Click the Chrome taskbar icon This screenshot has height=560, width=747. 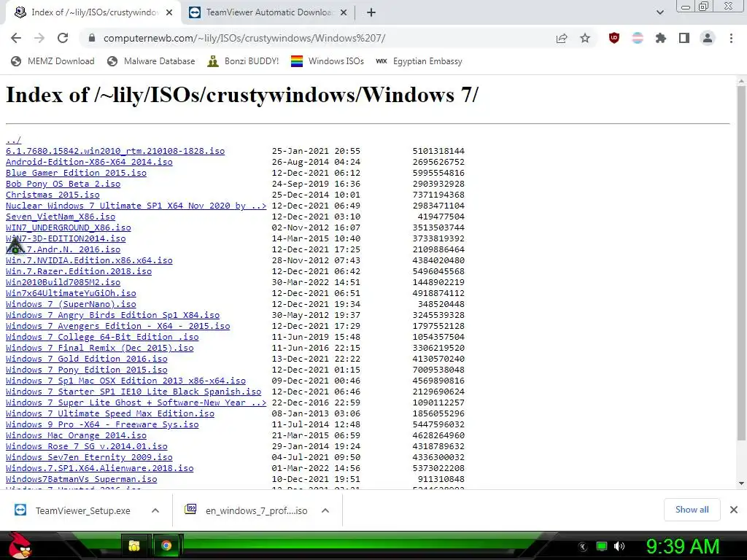coord(166,545)
